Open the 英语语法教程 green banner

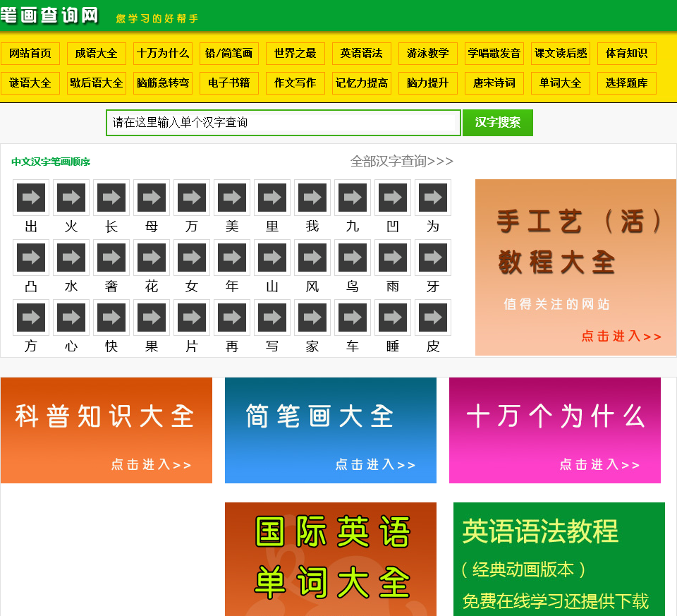(x=559, y=559)
